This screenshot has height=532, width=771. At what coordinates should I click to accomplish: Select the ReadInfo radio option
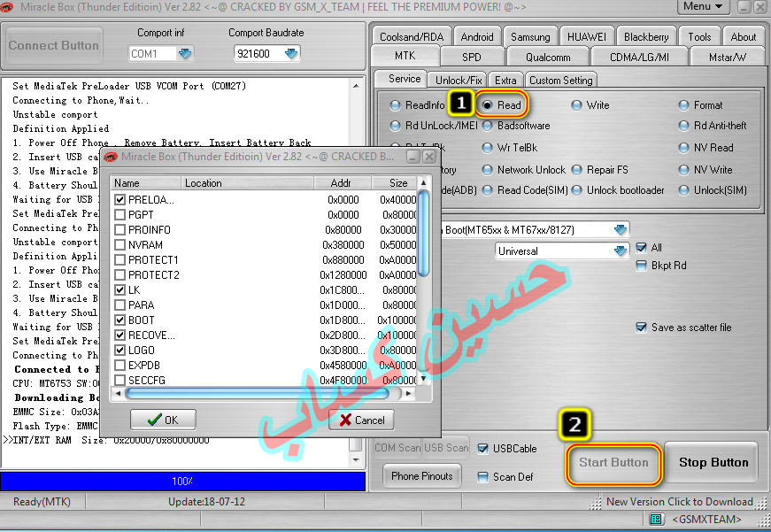click(x=395, y=105)
